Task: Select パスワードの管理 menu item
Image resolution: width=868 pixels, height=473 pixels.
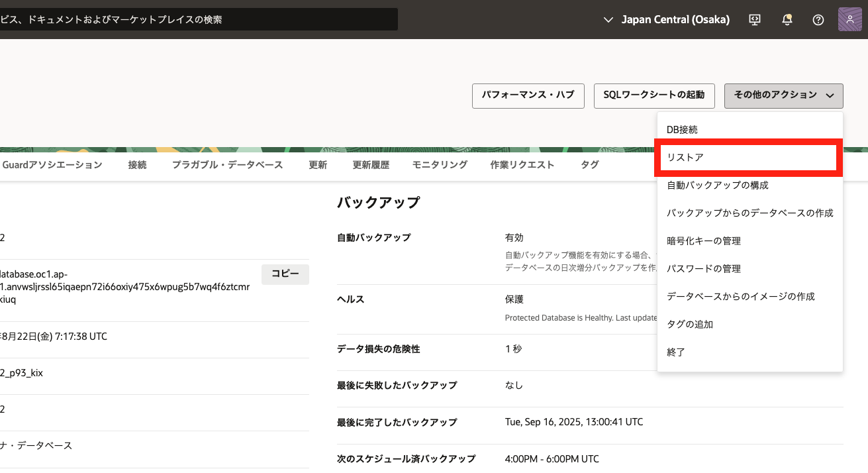Action: pos(703,269)
